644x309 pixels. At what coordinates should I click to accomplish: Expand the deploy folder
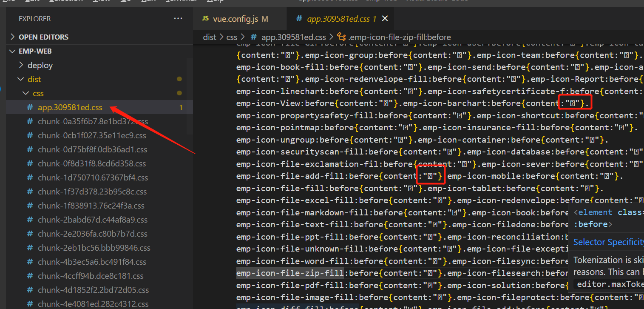[x=40, y=65]
